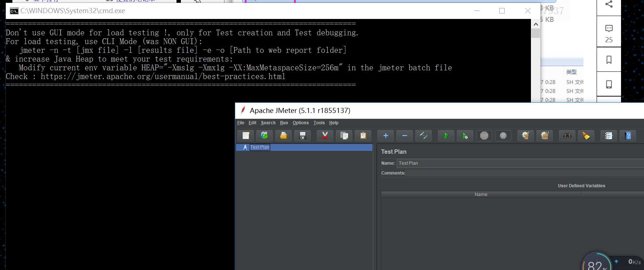Expand all tree nodes with the plus icon
The width and height of the screenshot is (644, 270).
pyautogui.click(x=385, y=136)
